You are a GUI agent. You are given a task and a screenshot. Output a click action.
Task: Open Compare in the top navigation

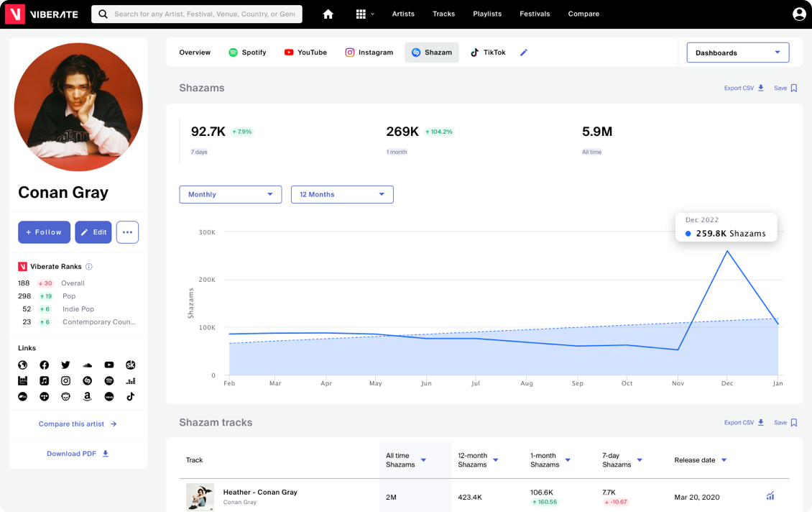583,14
